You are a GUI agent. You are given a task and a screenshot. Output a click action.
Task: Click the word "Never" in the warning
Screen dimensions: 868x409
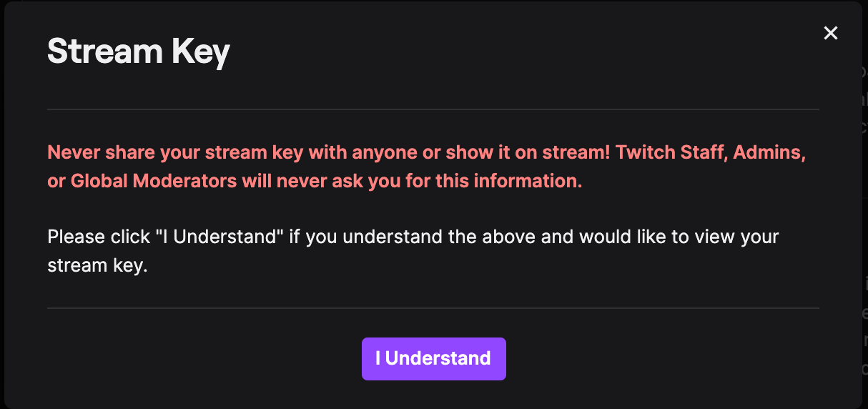click(x=73, y=152)
